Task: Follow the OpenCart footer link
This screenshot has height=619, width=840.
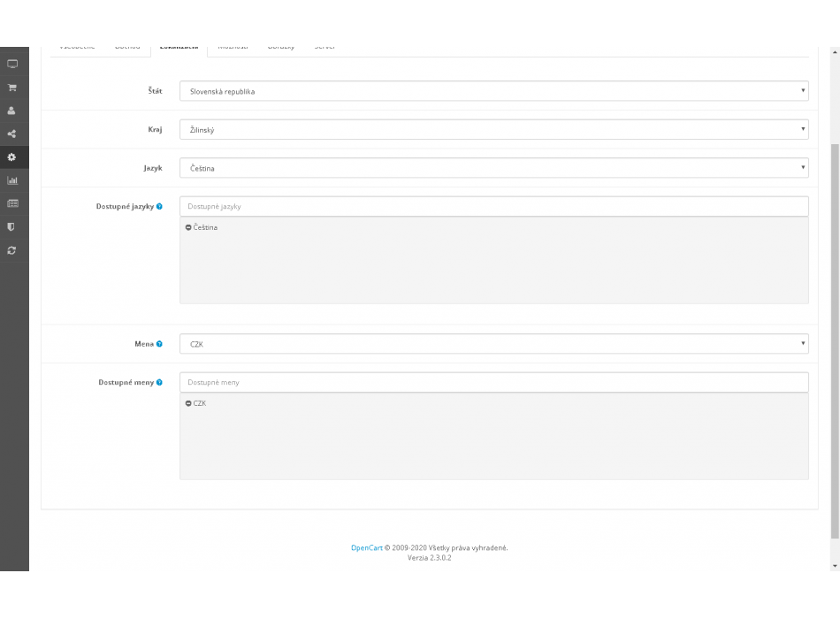Action: (367, 547)
